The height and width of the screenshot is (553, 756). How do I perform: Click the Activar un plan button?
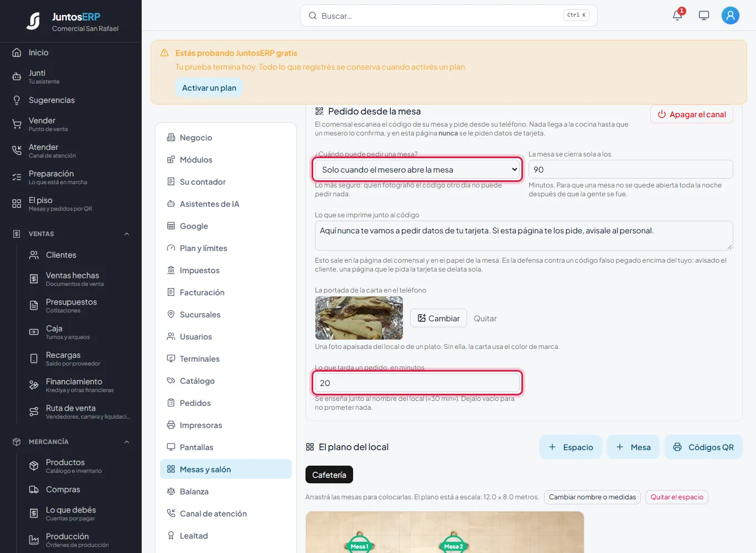pyautogui.click(x=209, y=88)
